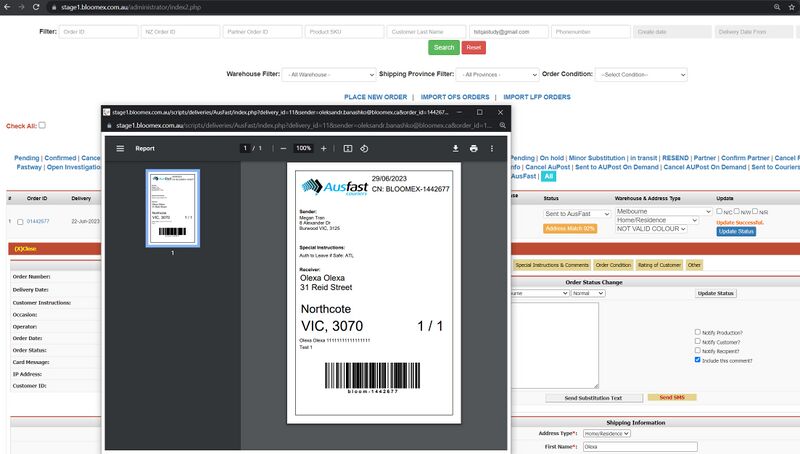
Task: Open the Warehouse Filter dropdown
Action: (329, 74)
